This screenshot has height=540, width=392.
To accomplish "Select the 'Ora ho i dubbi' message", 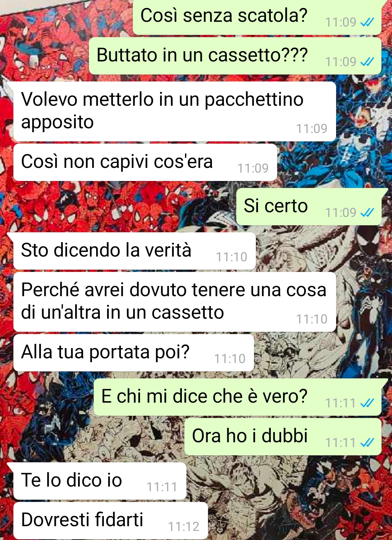I will tap(283, 436).
